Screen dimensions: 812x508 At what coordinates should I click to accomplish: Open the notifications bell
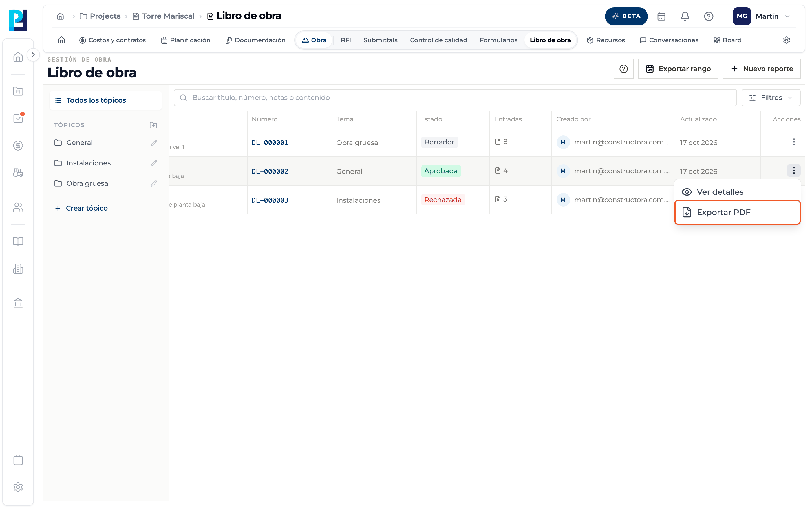[685, 16]
